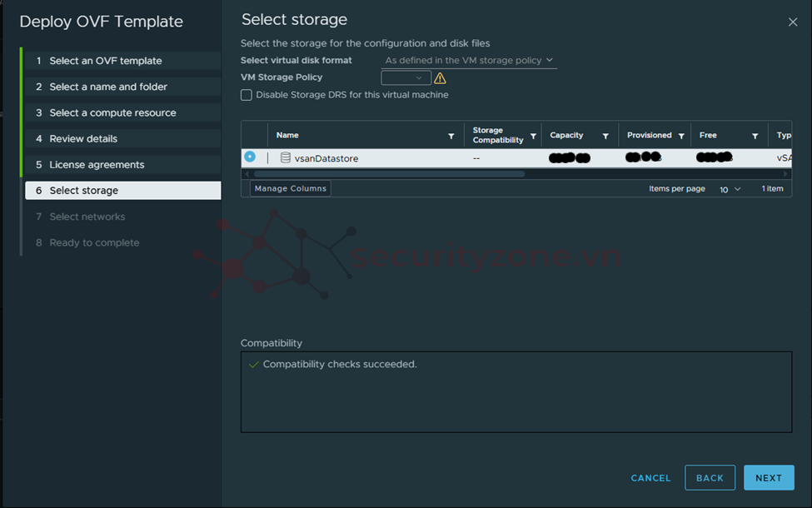812x508 pixels.
Task: Open the Capacity column filter icon
Action: click(605, 137)
